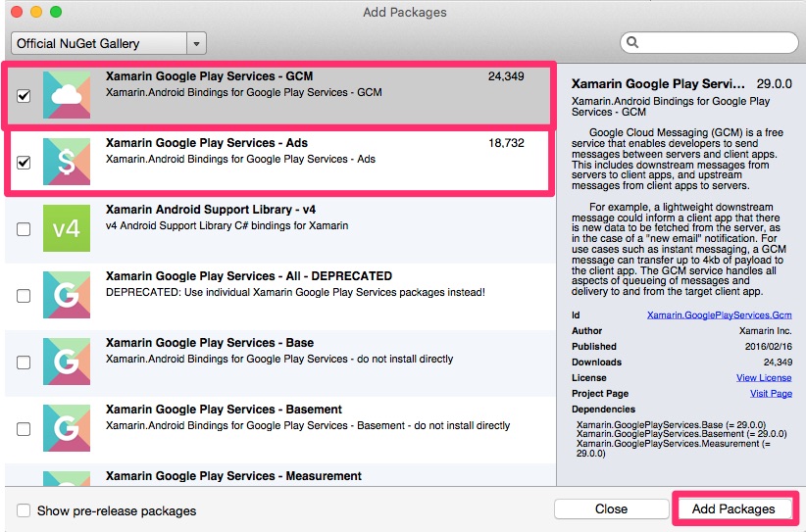
Task: Click the Ads dollar-sign package icon
Action: click(x=67, y=162)
